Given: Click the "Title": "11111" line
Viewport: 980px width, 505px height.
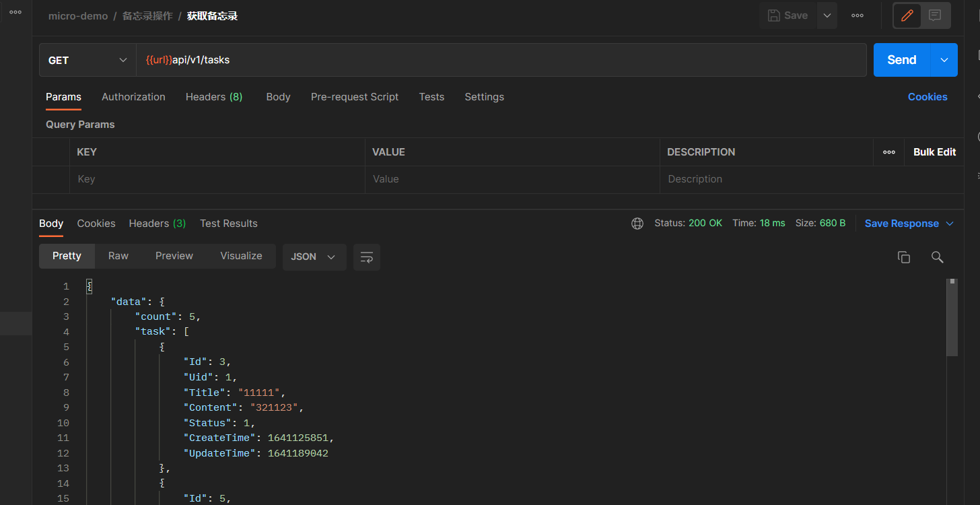Looking at the screenshot, I should tap(235, 393).
